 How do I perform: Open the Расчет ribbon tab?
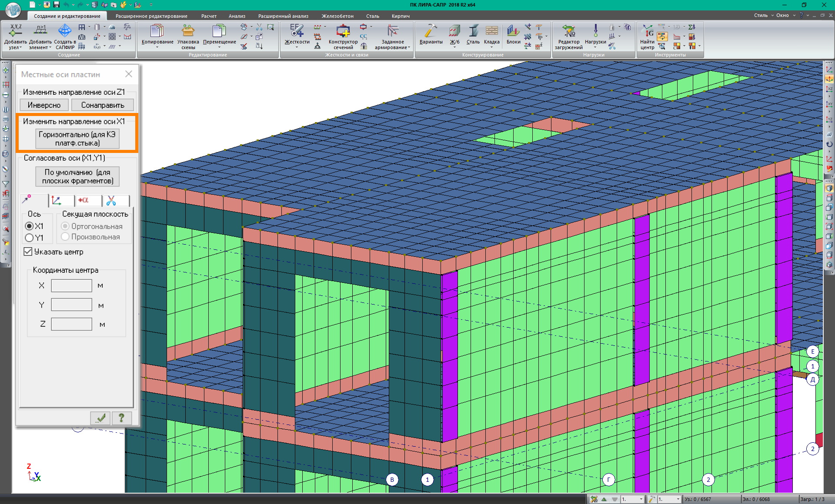[x=209, y=16]
